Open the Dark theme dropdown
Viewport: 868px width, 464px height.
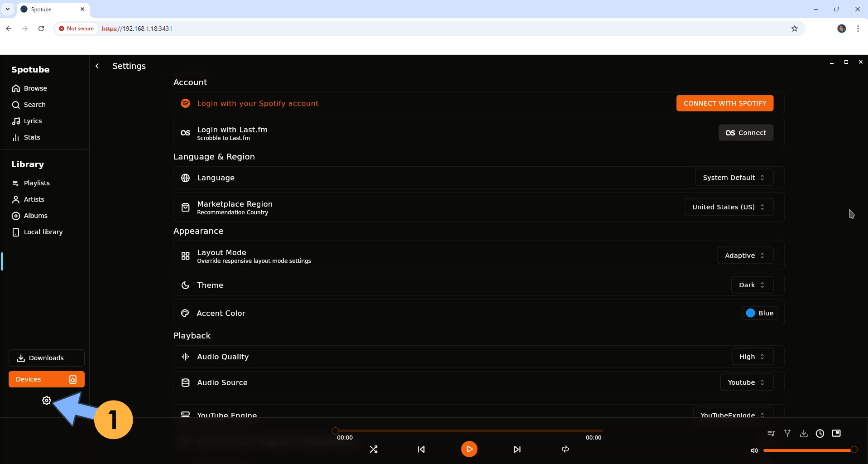[752, 285]
